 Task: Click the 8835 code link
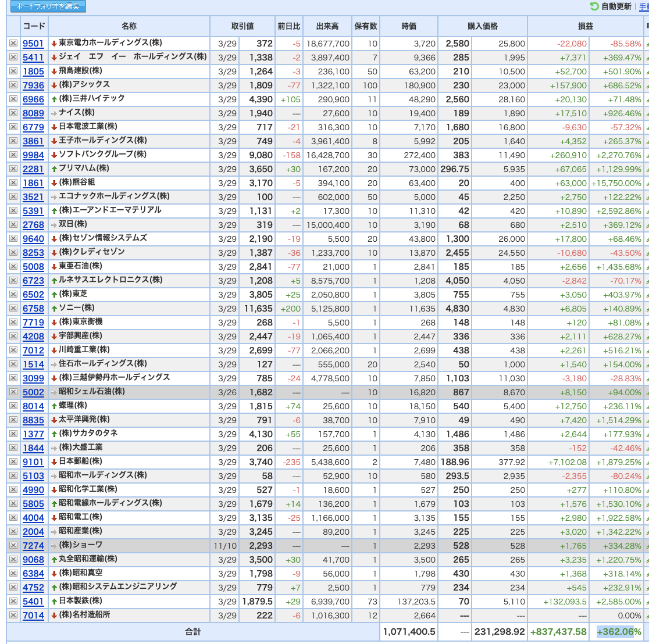pos(33,420)
